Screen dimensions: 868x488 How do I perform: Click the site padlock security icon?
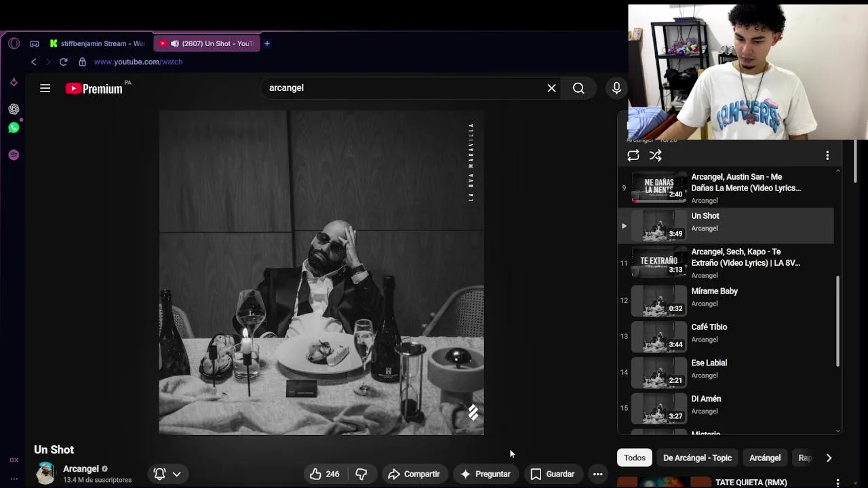[x=82, y=62]
